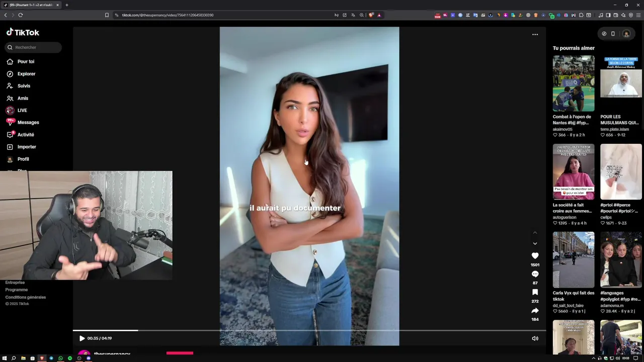The image size is (644, 362).
Task: Seek in the video progress bar
Action: 309,330
